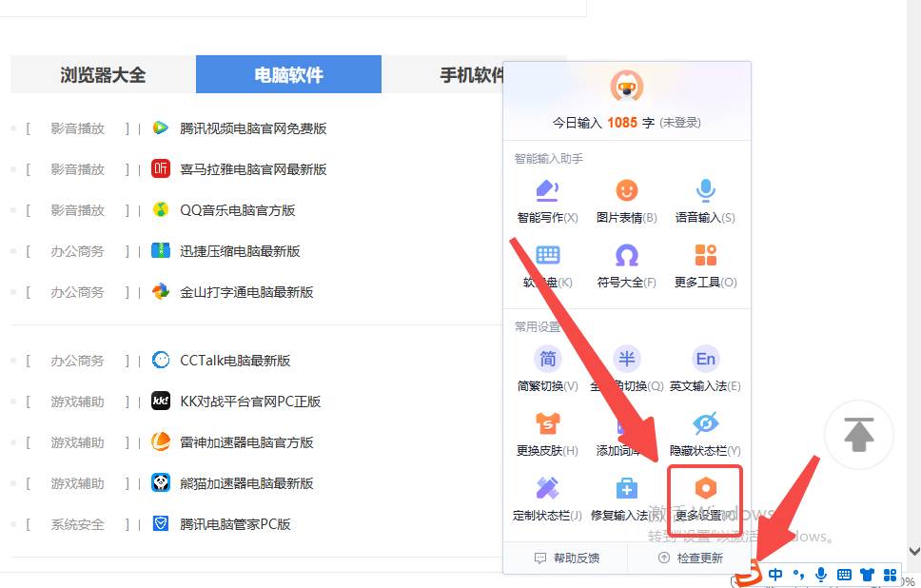
Task: Toggle punctuation mode on status bar
Action: point(798,575)
